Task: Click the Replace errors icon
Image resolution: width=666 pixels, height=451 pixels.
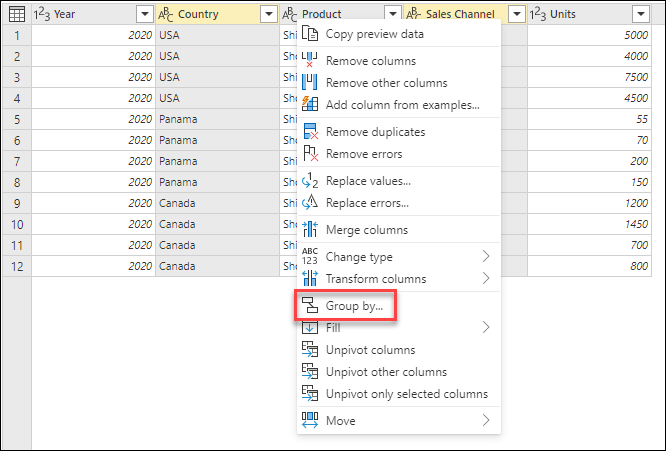Action: click(x=310, y=203)
